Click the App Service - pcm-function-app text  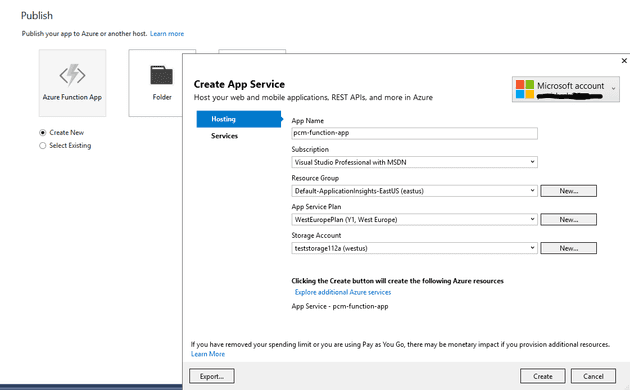coord(340,306)
